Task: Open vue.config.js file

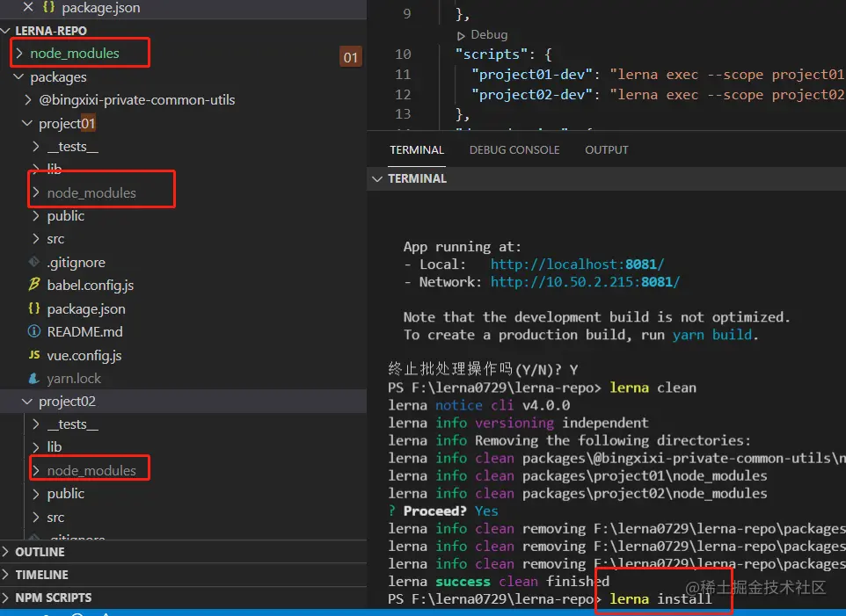Action: click(84, 356)
